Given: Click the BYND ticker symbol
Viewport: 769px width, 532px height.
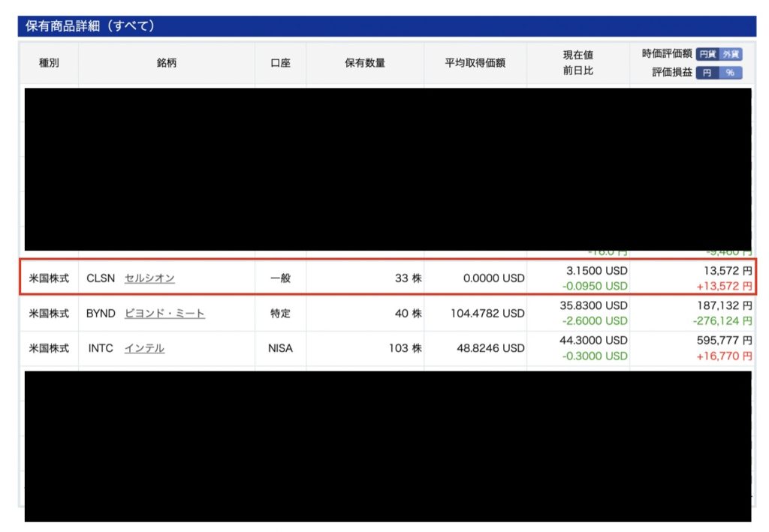Looking at the screenshot, I should tap(101, 314).
